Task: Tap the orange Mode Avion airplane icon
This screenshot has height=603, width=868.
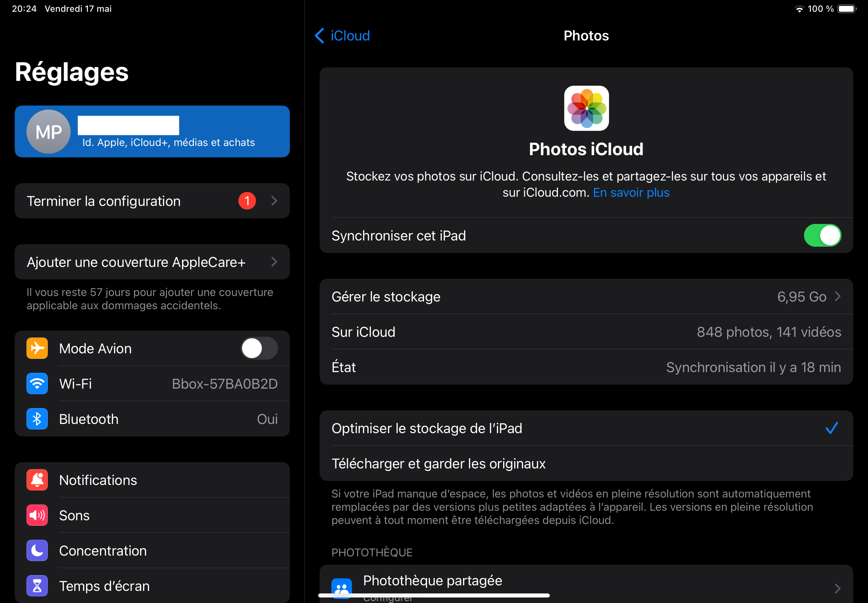Action: click(x=37, y=348)
